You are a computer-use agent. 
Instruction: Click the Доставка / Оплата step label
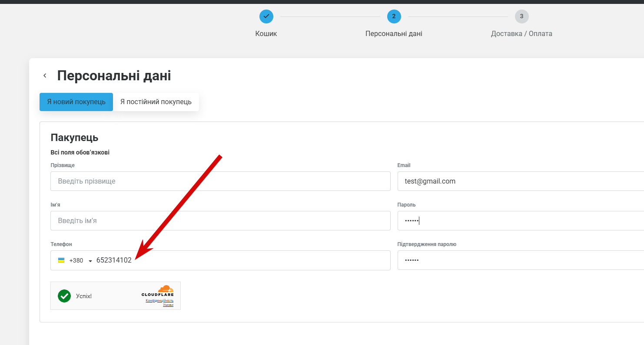[x=521, y=34]
